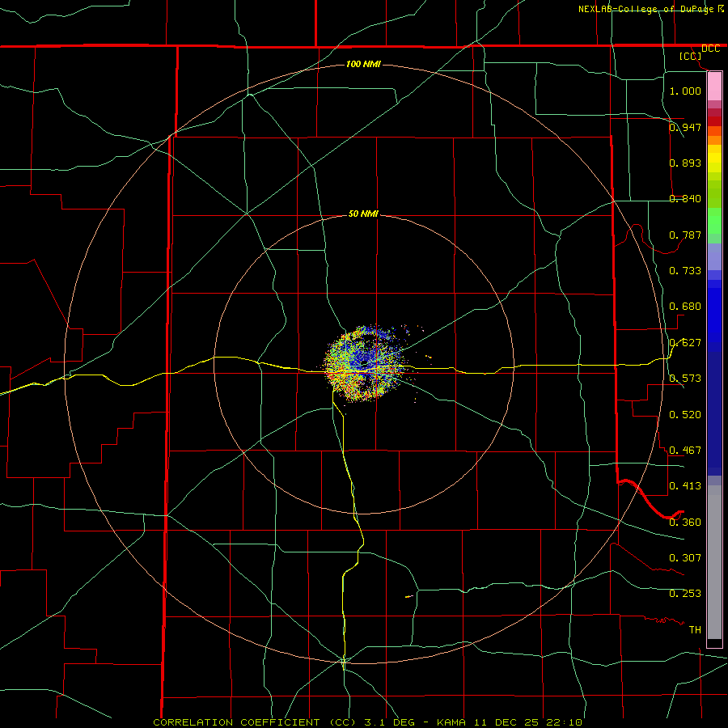Viewport: 728px width, 728px height.
Task: Select the 0.360 legend value
Action: pos(685,523)
